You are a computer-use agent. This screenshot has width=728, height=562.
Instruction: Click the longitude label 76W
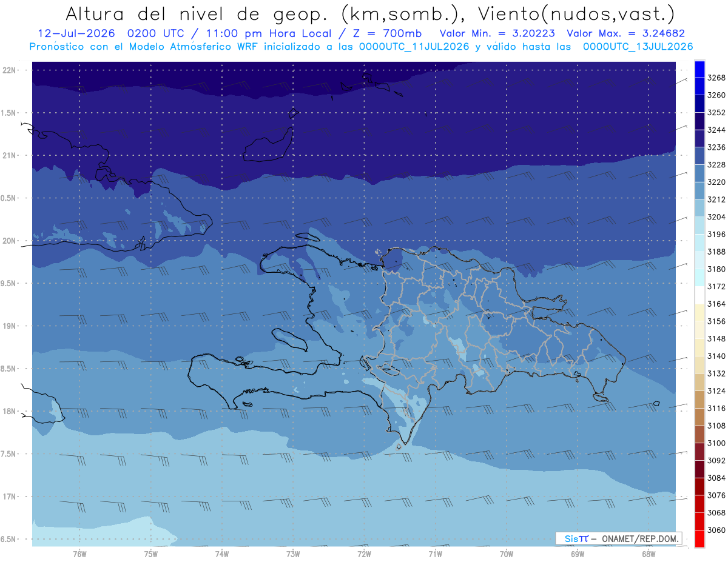click(79, 554)
